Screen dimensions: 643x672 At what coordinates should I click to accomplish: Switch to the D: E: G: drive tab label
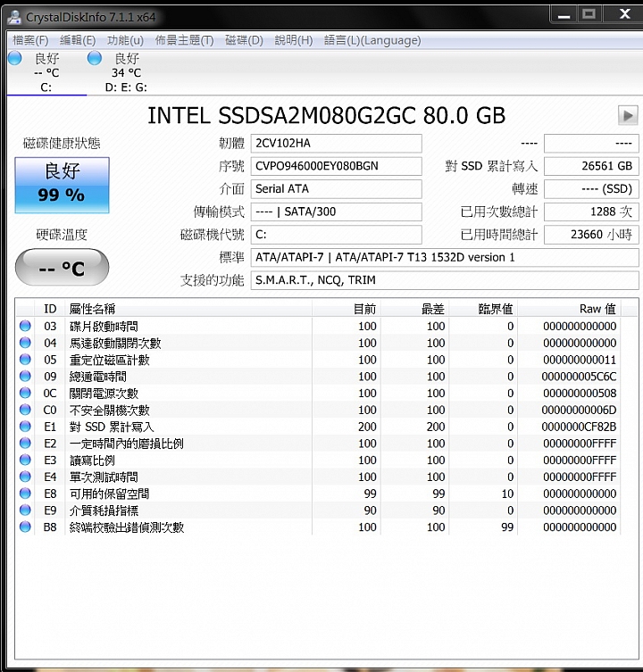point(126,87)
